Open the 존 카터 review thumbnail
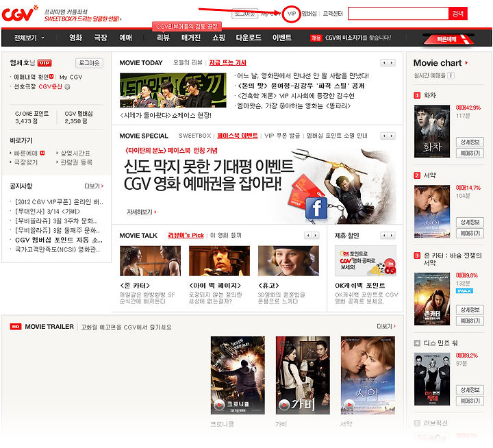Image resolution: width=493 pixels, height=448 pixels. click(150, 261)
